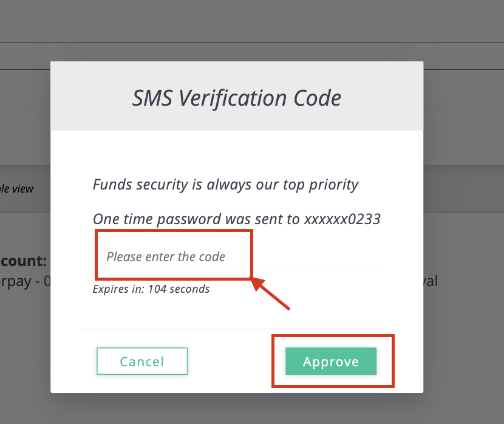Click the dimmed backdrop below the dialog
This screenshot has width=504, height=424.
click(x=252, y=409)
